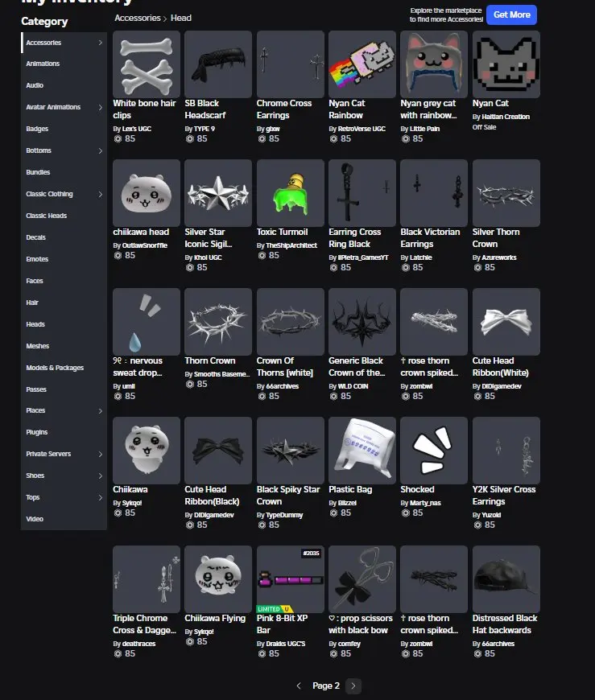595x700 pixels.
Task: Select the White bone hair clips image
Action: [147, 64]
